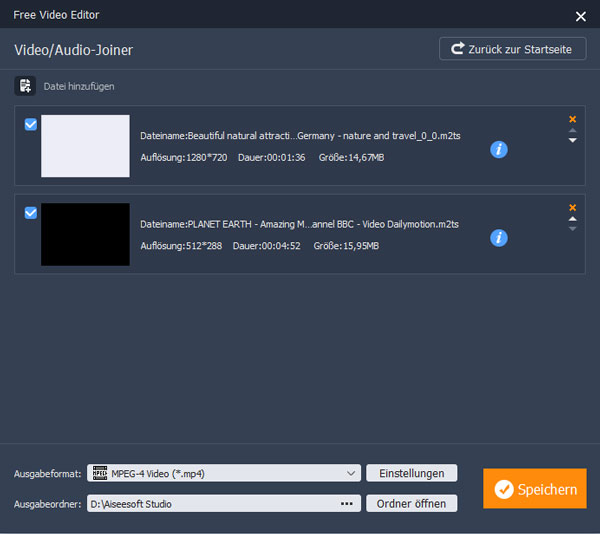Move the PLANET EARTH file up
This screenshot has height=534, width=600.
coord(572,218)
